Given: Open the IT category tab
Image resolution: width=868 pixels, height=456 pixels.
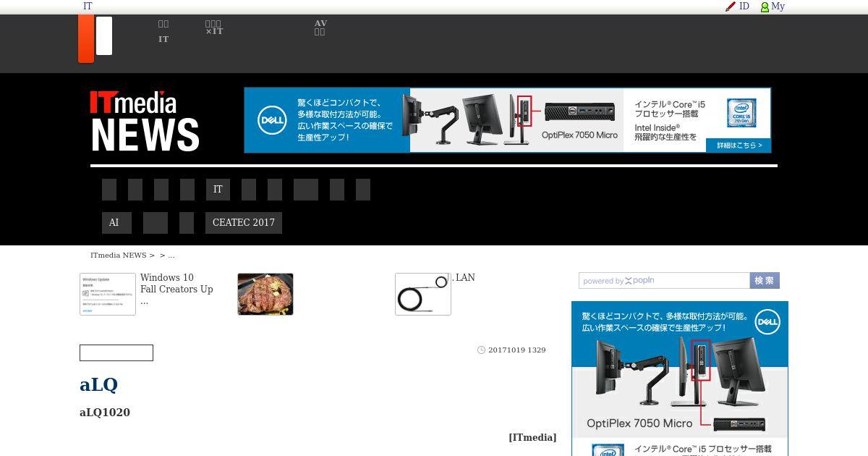Looking at the screenshot, I should click(218, 190).
